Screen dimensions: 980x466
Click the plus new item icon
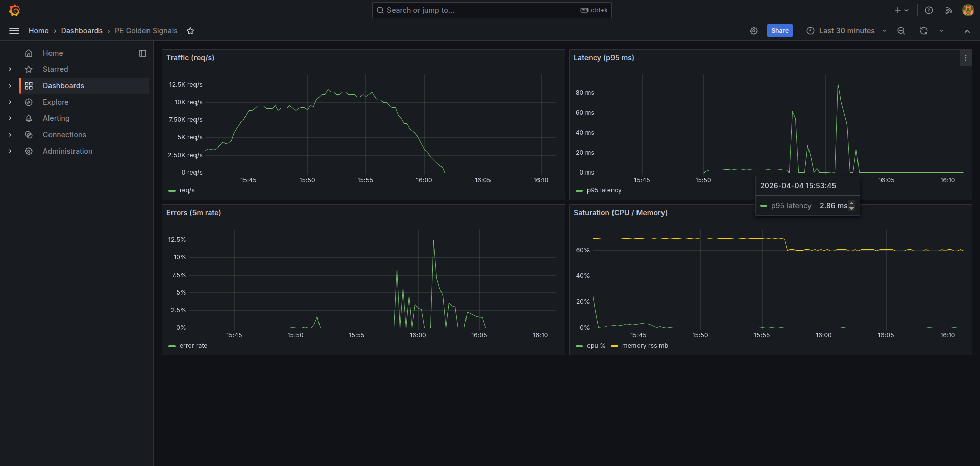897,10
